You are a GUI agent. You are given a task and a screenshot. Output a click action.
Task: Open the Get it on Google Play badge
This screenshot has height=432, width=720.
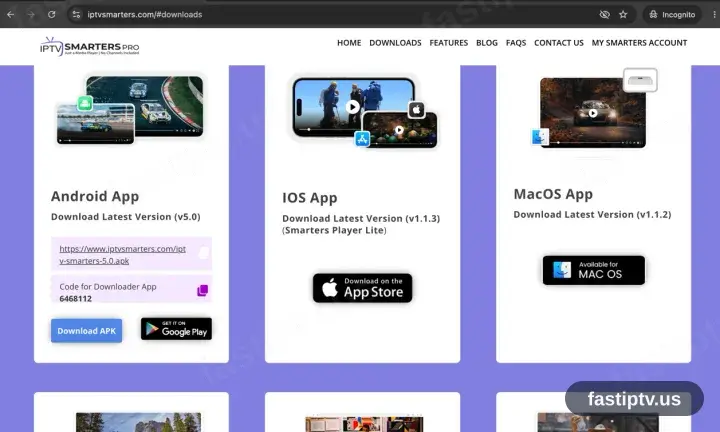click(176, 329)
